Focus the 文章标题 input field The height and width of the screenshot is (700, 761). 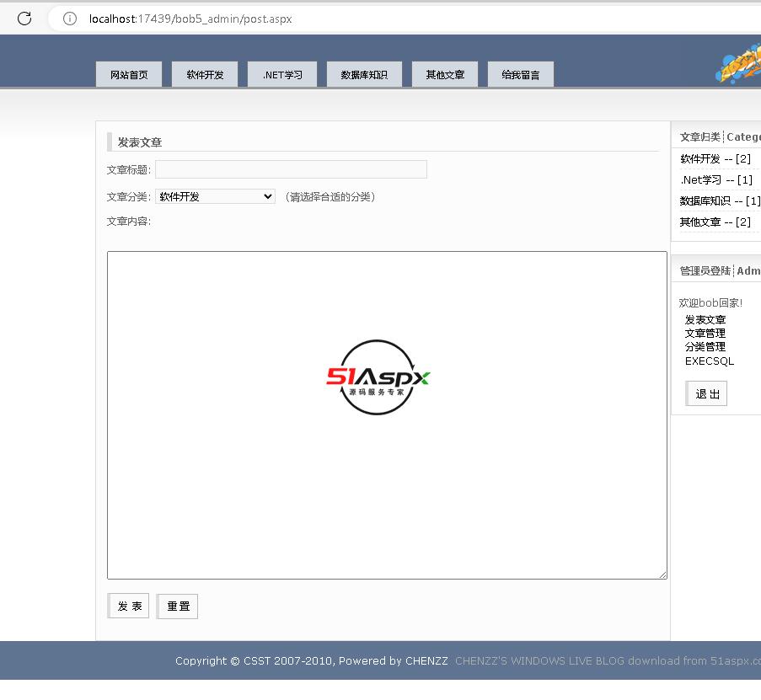coord(292,169)
